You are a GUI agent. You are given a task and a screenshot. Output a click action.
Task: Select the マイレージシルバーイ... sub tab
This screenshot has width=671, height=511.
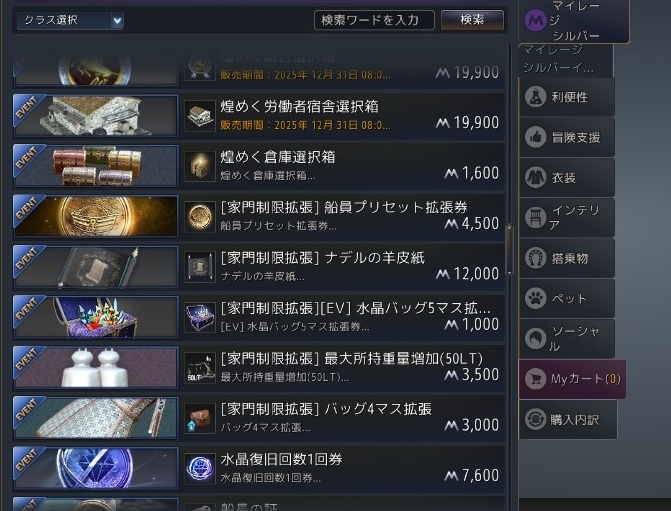coord(566,60)
